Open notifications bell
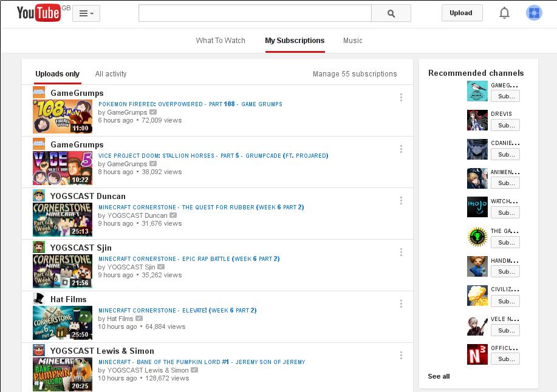 504,13
